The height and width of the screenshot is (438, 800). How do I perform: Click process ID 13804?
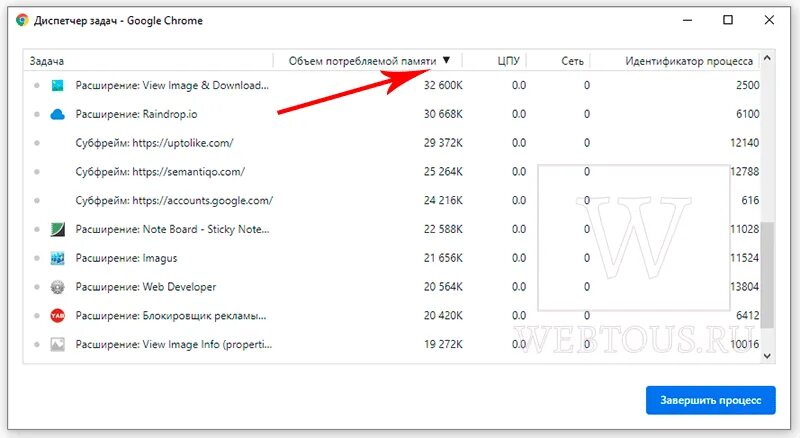744,287
